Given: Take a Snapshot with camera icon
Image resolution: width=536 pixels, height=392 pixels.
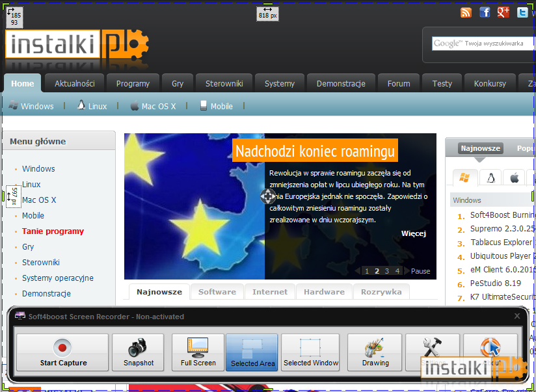Looking at the screenshot, I should [x=138, y=352].
